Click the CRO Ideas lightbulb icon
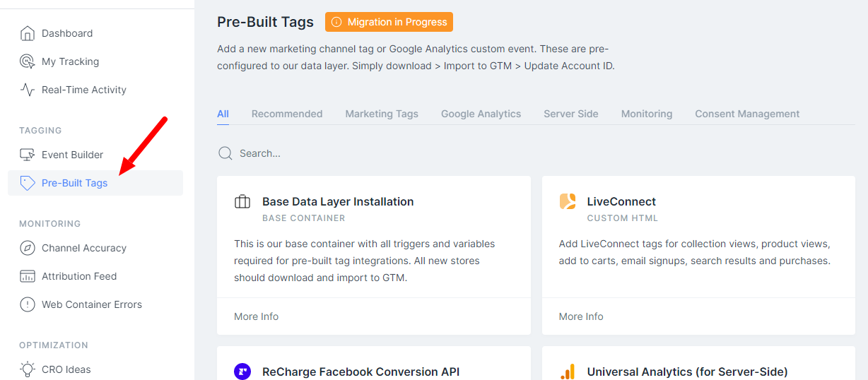This screenshot has width=868, height=380. pyautogui.click(x=28, y=369)
